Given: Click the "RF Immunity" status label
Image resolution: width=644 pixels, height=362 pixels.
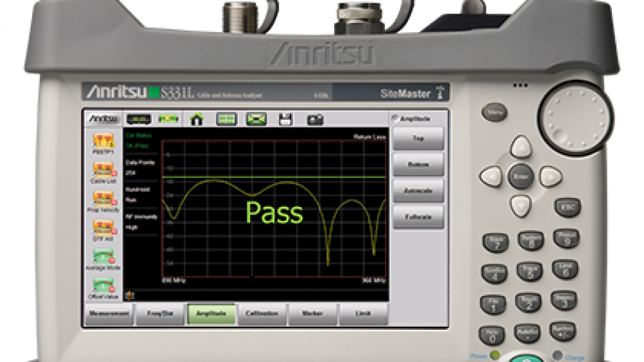Looking at the screenshot, I should [x=141, y=217].
